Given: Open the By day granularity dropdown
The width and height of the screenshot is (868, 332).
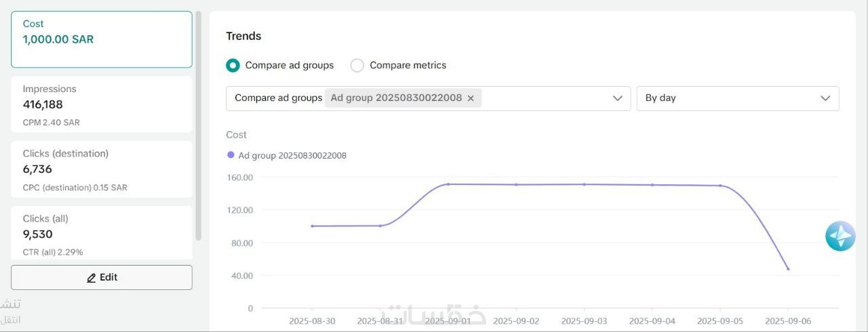Looking at the screenshot, I should pos(737,98).
